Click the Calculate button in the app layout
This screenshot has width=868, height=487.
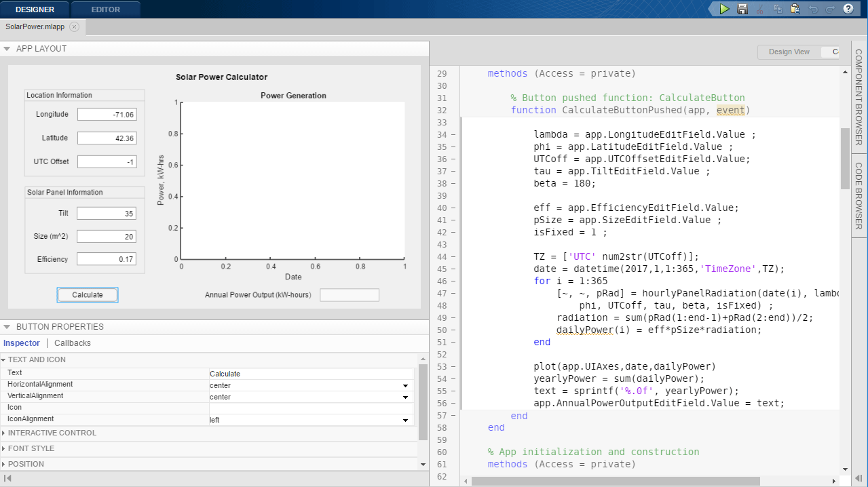click(88, 295)
